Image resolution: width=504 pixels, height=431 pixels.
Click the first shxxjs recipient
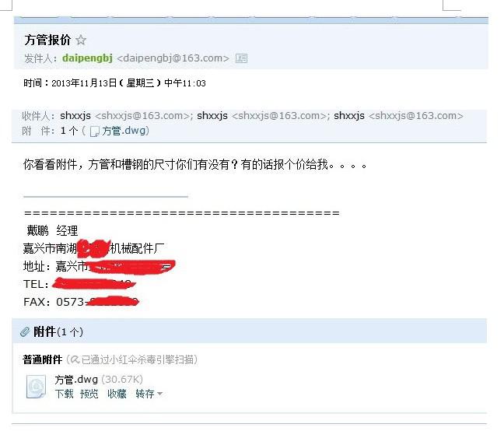pyautogui.click(x=75, y=116)
